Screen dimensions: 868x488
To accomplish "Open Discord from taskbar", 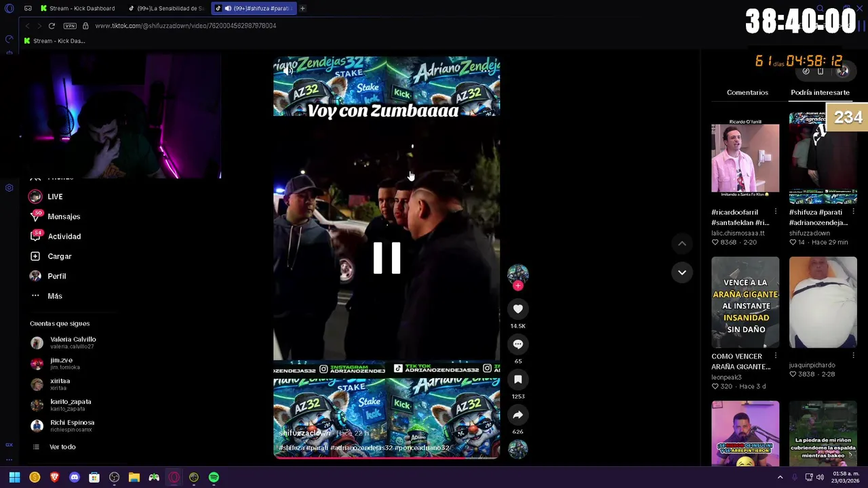I will 75,477.
